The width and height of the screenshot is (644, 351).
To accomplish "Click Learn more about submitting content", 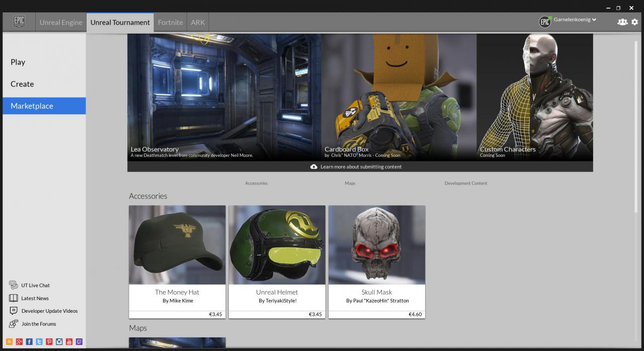I will (361, 166).
